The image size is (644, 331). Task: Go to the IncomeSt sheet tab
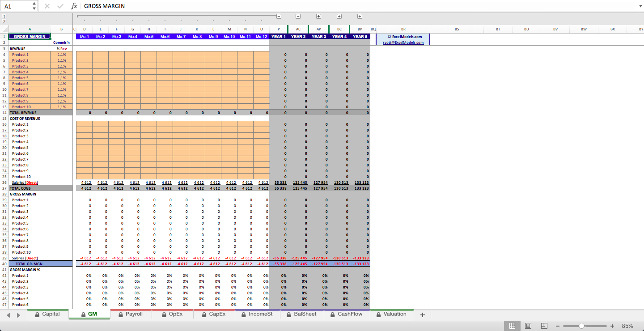(257, 314)
